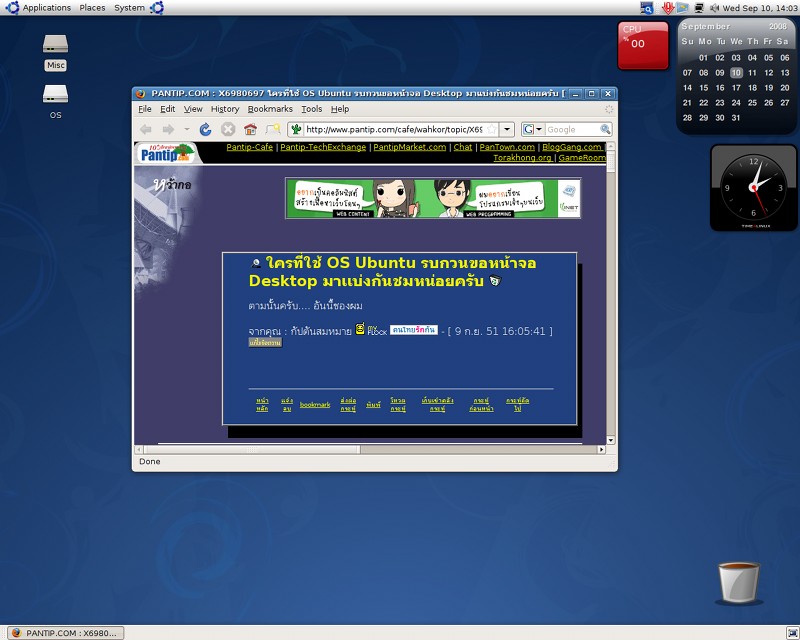This screenshot has width=800, height=640.
Task: Open the Help menu in Firefox
Action: (x=340, y=109)
